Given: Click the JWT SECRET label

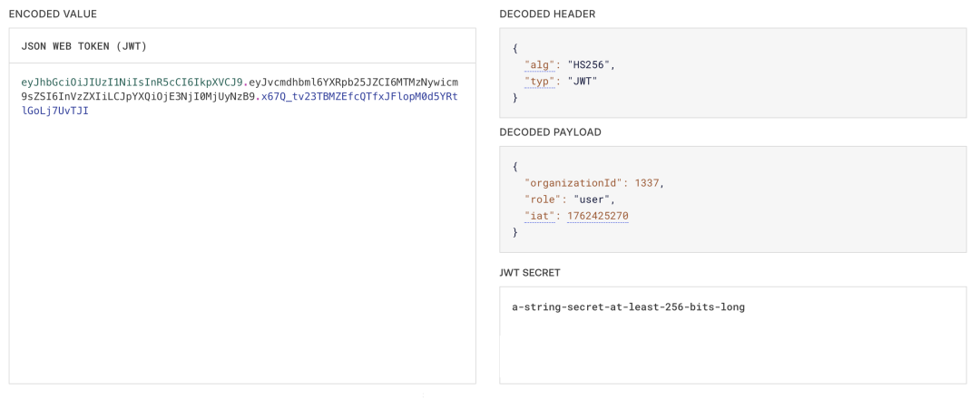Looking at the screenshot, I should pyautogui.click(x=529, y=273).
